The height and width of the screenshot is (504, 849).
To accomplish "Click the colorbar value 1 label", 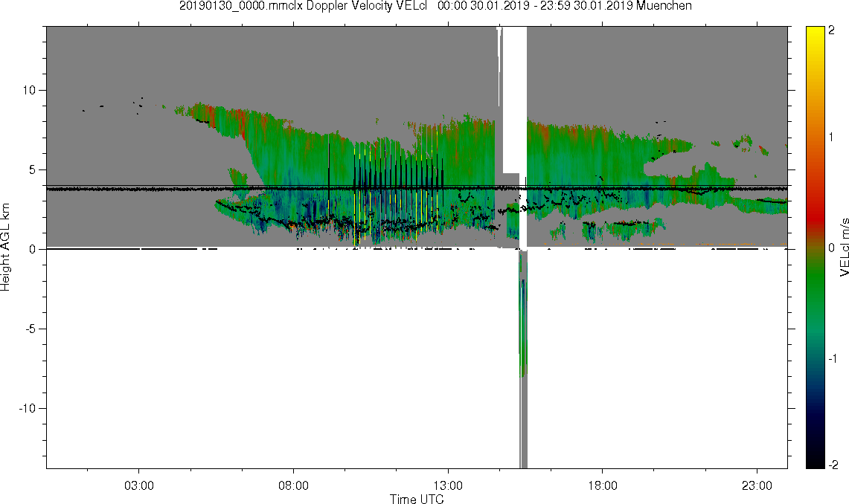I will point(832,138).
